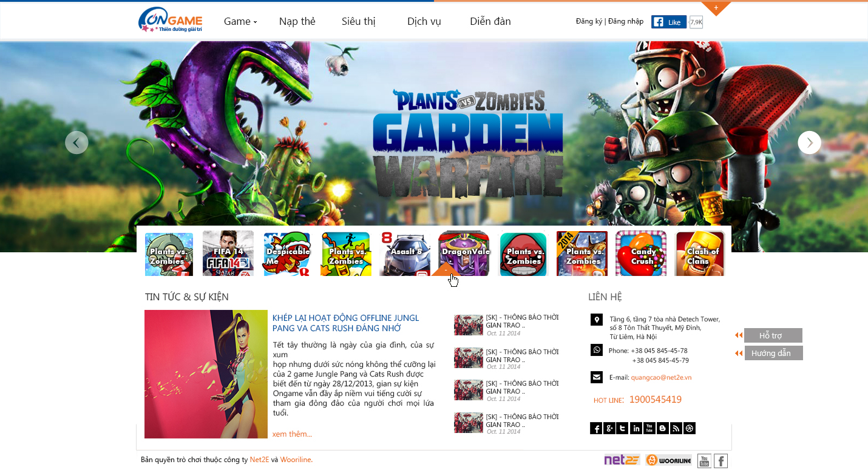Viewport: 868px width, 470px height.
Task: Click the Đăng ký link
Action: coord(589,21)
